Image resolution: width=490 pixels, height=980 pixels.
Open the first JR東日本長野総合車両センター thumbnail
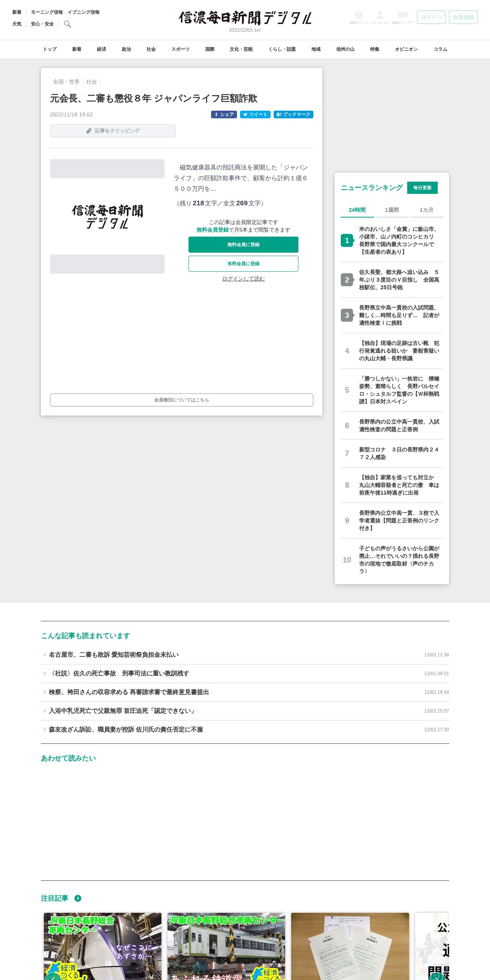tap(103, 946)
